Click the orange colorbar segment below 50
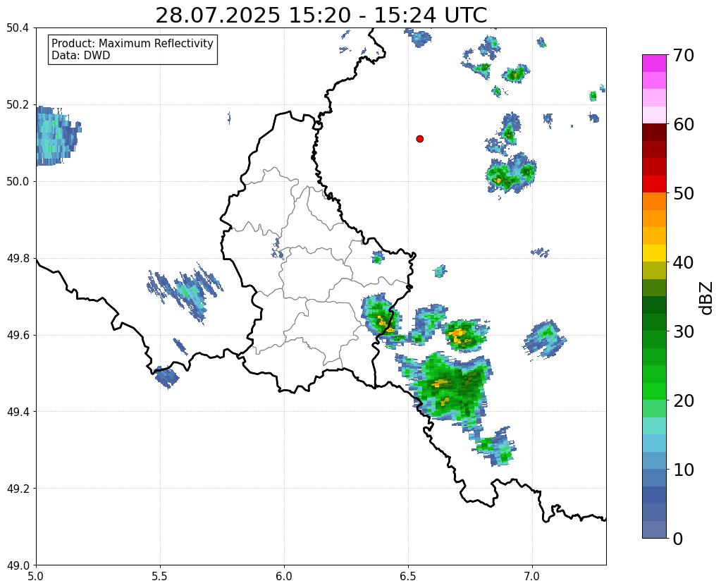Screen dimensions: 721x588 point(654,202)
